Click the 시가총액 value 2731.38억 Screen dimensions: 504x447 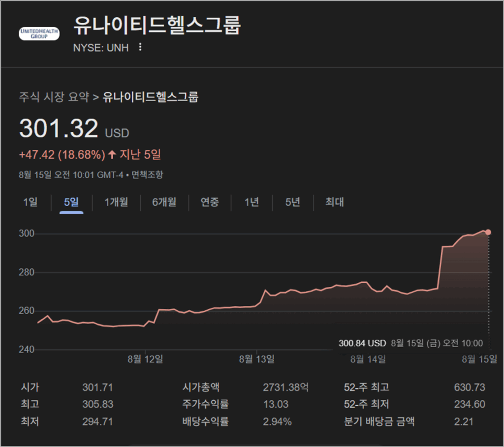pyautogui.click(x=286, y=387)
